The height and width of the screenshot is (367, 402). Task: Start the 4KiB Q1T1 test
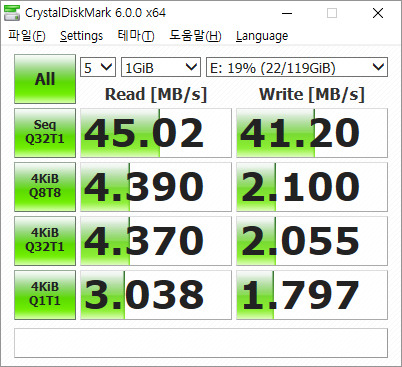point(45,295)
